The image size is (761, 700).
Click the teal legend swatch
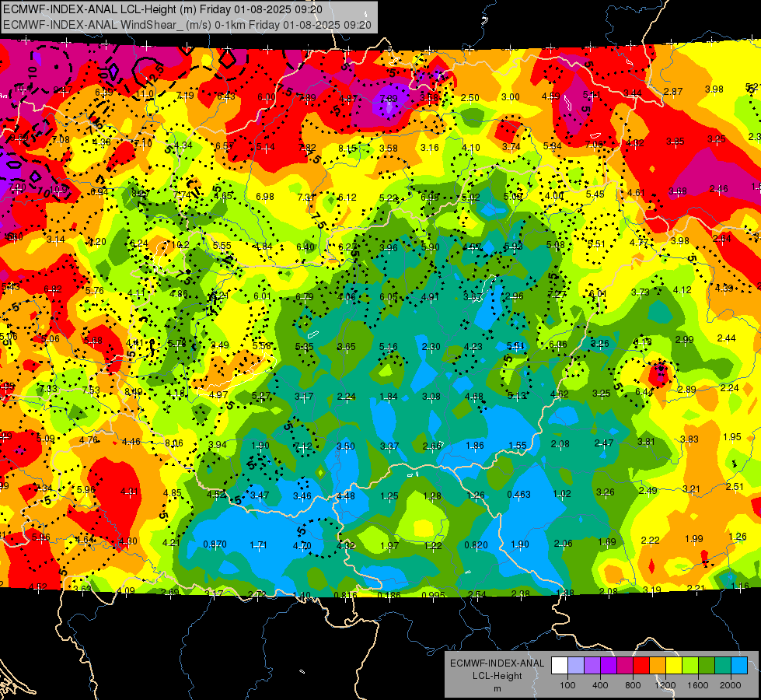(x=723, y=666)
